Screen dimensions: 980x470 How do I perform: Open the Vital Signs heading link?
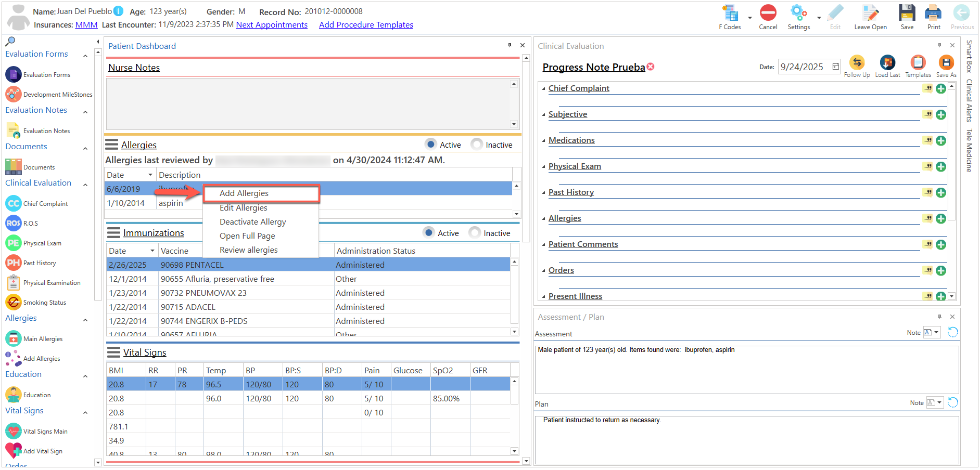click(x=145, y=352)
